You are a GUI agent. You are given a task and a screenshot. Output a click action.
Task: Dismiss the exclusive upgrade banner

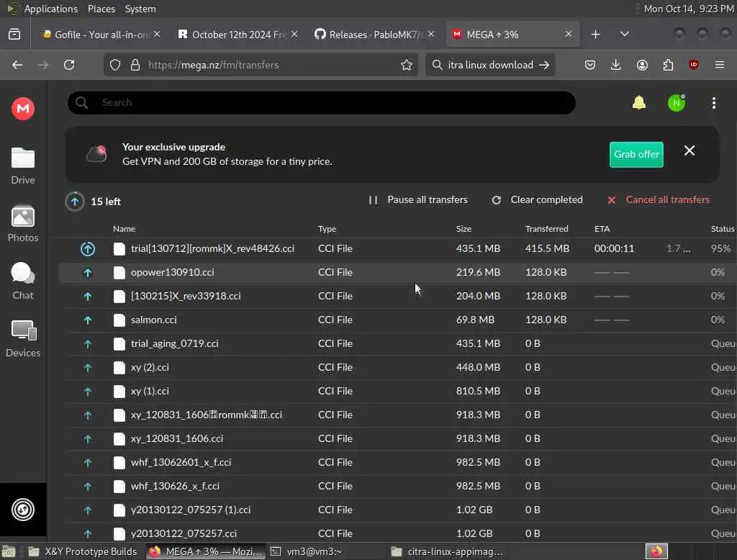coord(689,150)
